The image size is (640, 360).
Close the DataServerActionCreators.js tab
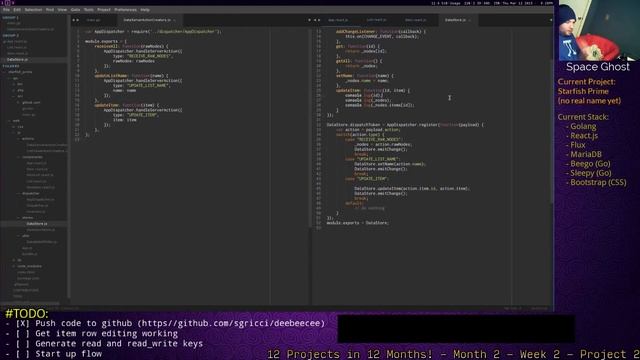coord(175,20)
